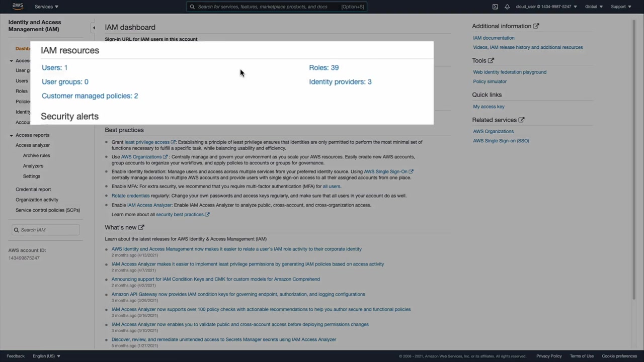Open Access analyzer Settings in sidebar
The image size is (644, 362).
coord(31,176)
